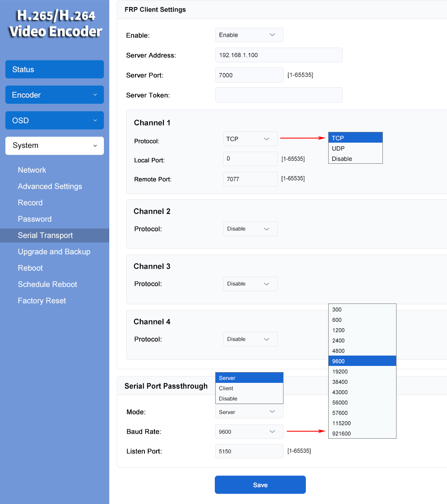447x504 pixels.
Task: Select Client in the mode list
Action: (x=249, y=388)
